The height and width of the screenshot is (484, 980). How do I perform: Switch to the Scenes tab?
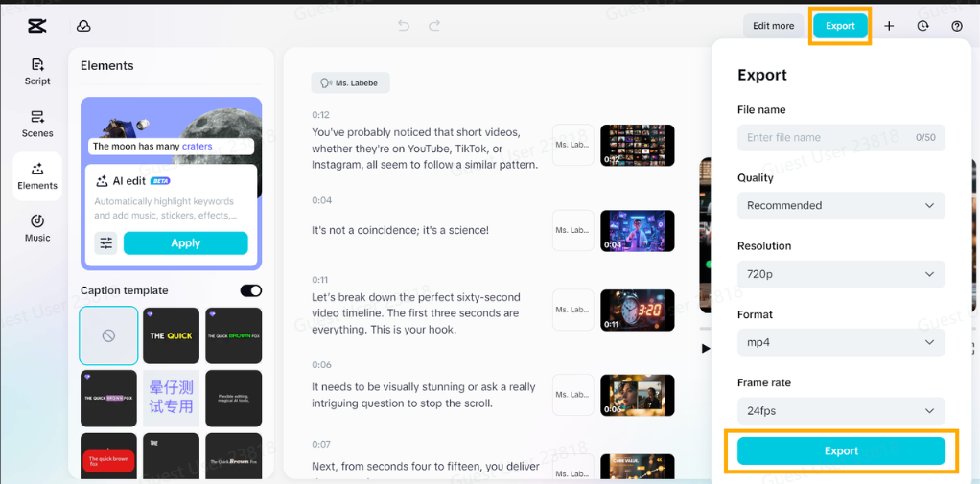click(37, 124)
